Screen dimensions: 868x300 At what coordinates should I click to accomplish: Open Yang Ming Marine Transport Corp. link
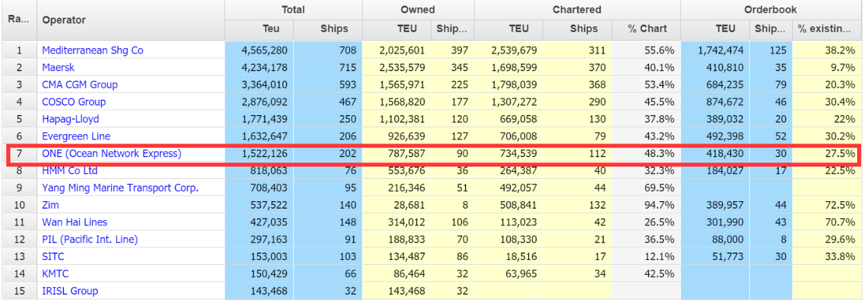120,188
